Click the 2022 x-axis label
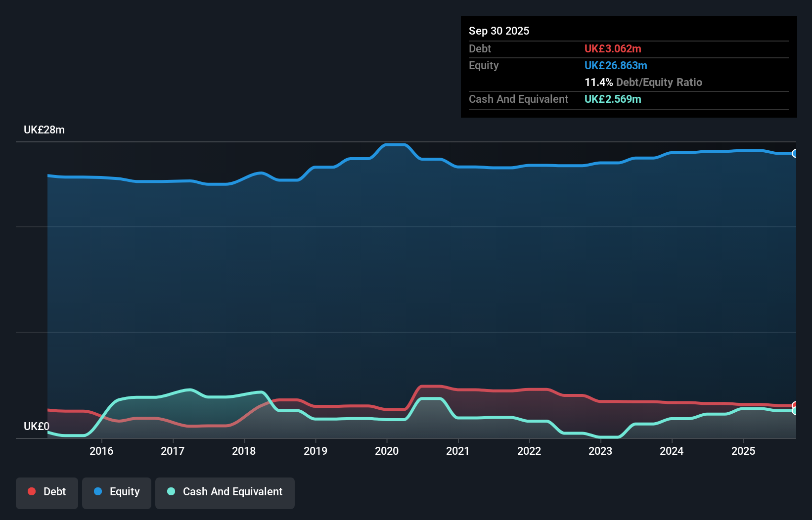Viewport: 812px width, 520px height. tap(529, 451)
